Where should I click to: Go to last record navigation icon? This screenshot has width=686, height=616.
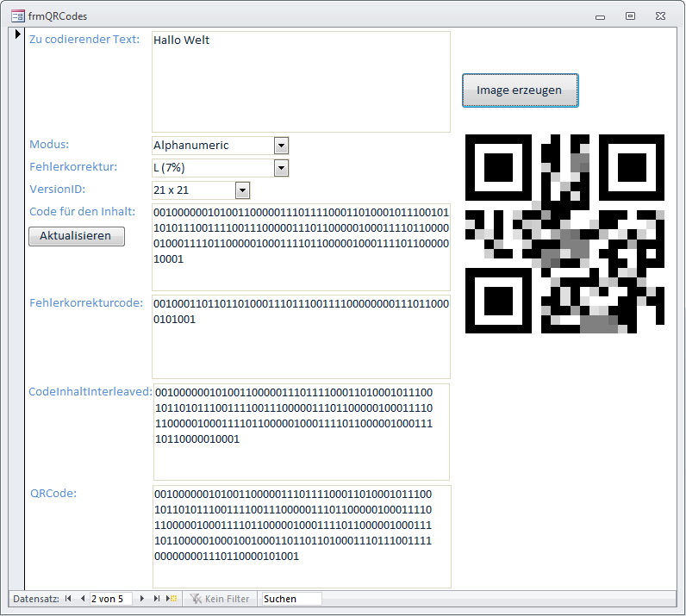[156, 599]
